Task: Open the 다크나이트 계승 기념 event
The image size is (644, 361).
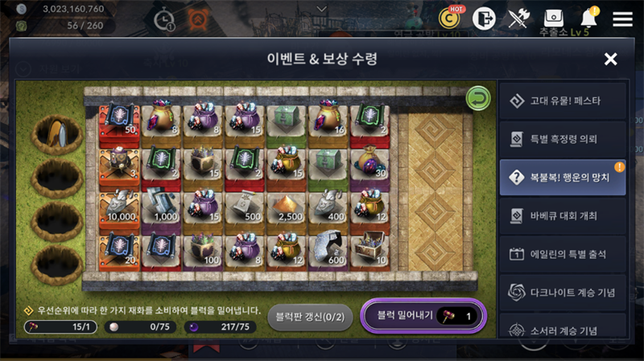Action: coord(563,293)
